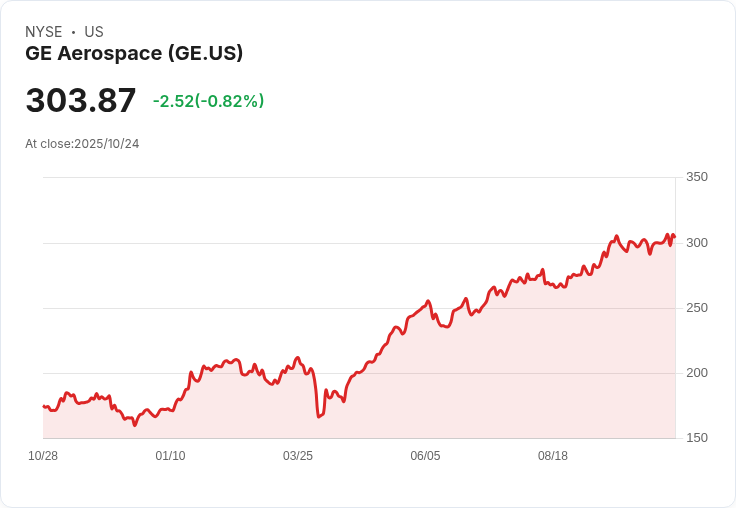Select the 200 price level label

(696, 373)
